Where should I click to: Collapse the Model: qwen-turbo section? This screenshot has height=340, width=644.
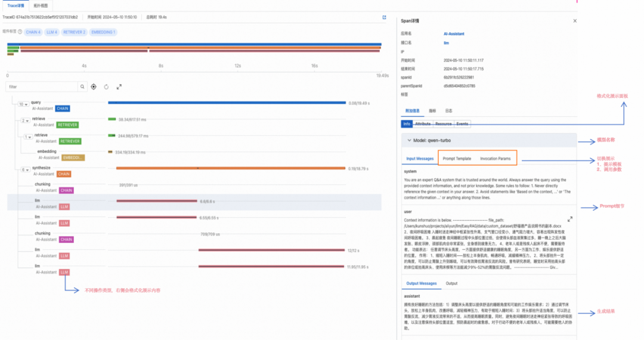pyautogui.click(x=408, y=140)
